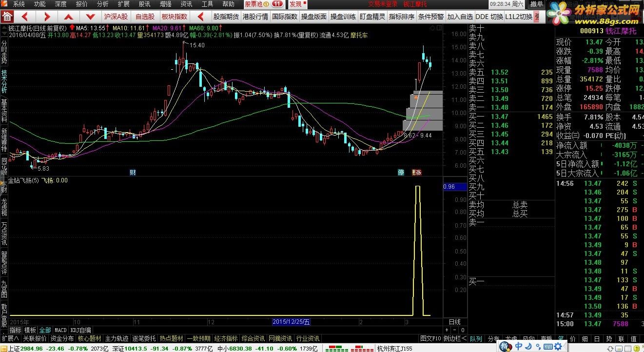Open the 分析 menu
The image size is (644, 352).
(x=102, y=4)
